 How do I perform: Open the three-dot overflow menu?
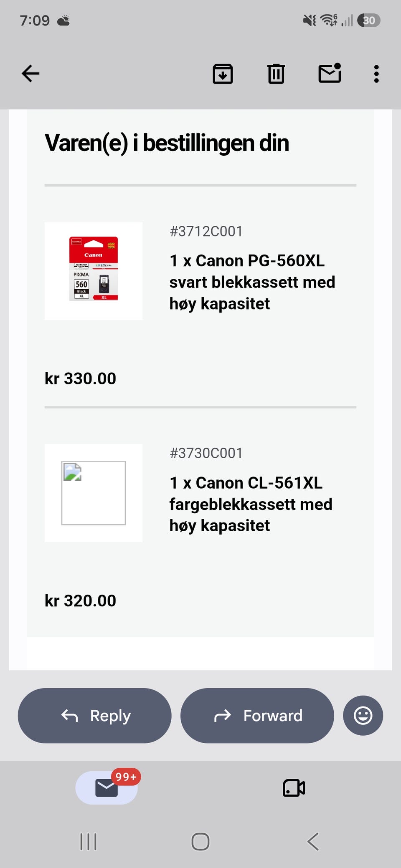click(x=376, y=74)
